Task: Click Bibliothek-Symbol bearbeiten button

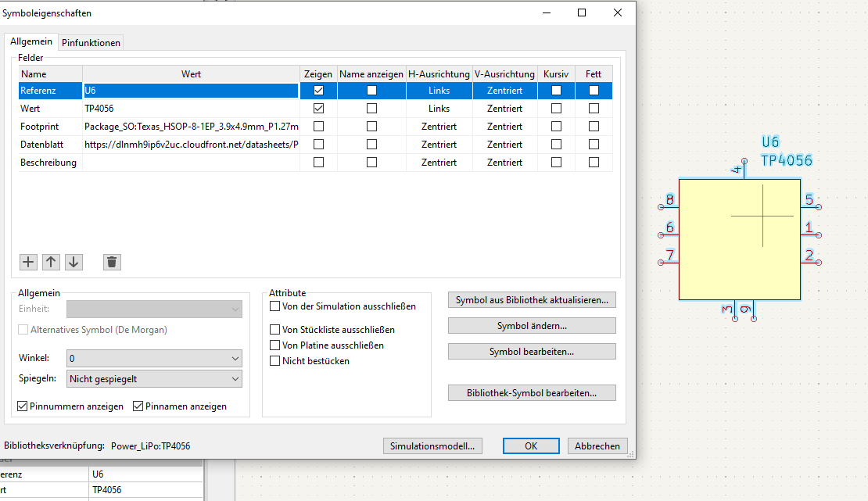Action: pos(532,393)
